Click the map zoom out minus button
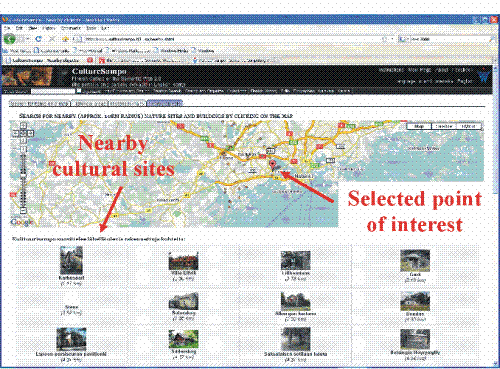Image resolution: width=500 pixels, height=369 pixels. [23, 210]
